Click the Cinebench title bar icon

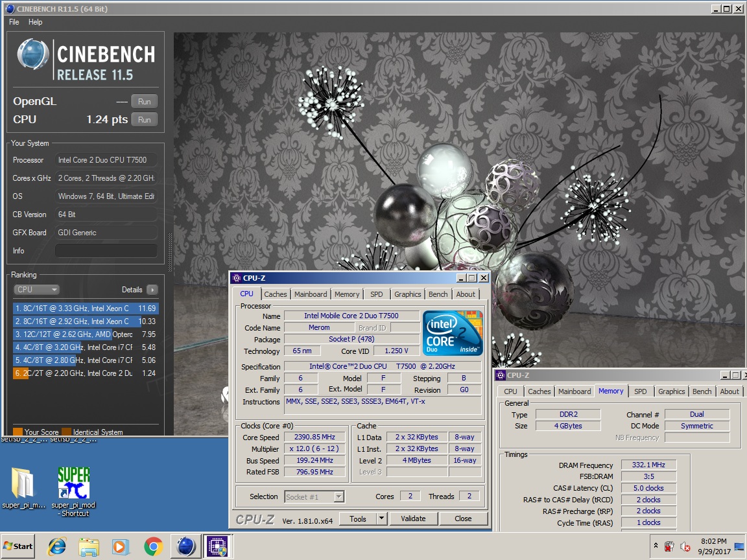(10, 8)
